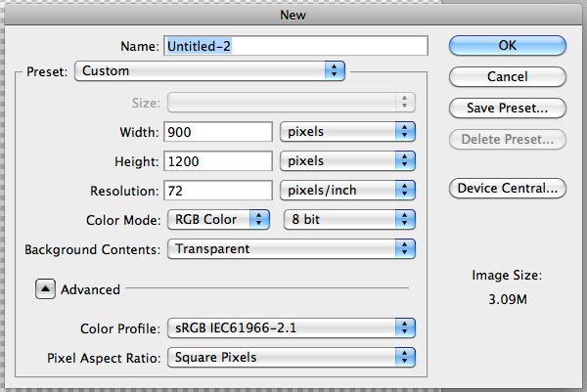Image resolution: width=587 pixels, height=392 pixels.
Task: Open the Resolution units pixels/inch dropdown
Action: (x=347, y=190)
